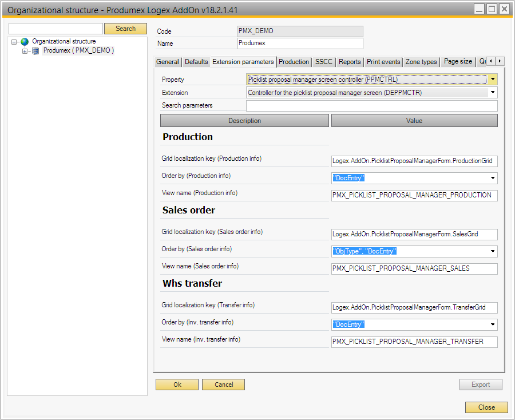Click the Description column header

[x=244, y=121]
